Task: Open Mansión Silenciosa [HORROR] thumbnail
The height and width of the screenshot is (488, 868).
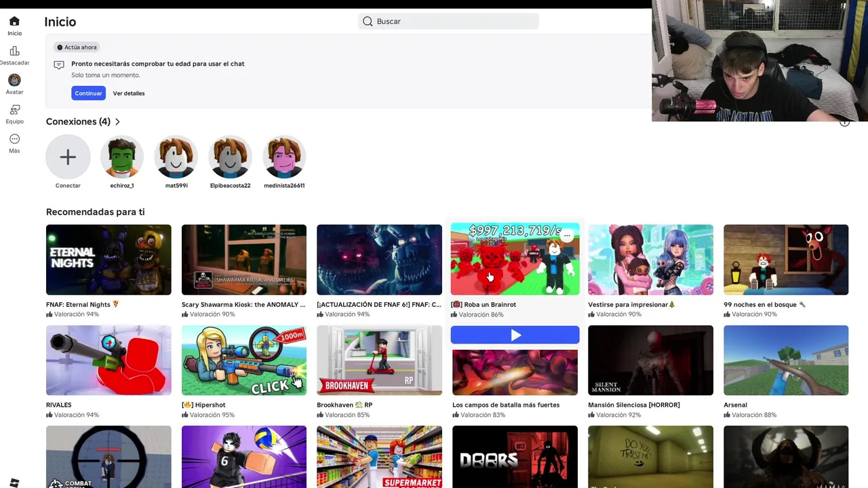Action: coord(650,360)
